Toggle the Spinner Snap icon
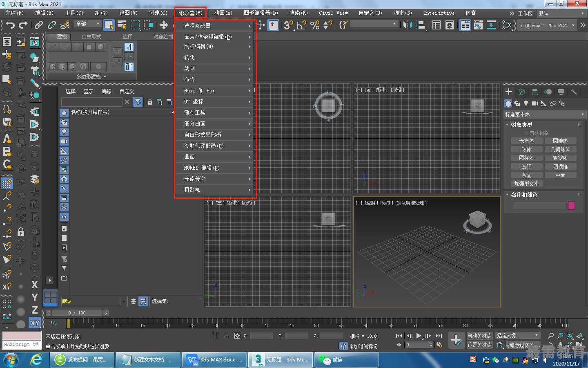 [327, 25]
